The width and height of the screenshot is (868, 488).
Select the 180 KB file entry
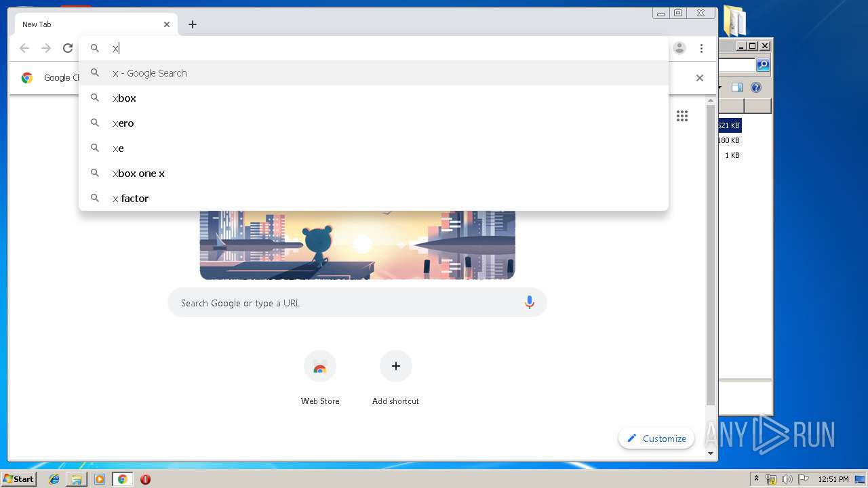[730, 140]
